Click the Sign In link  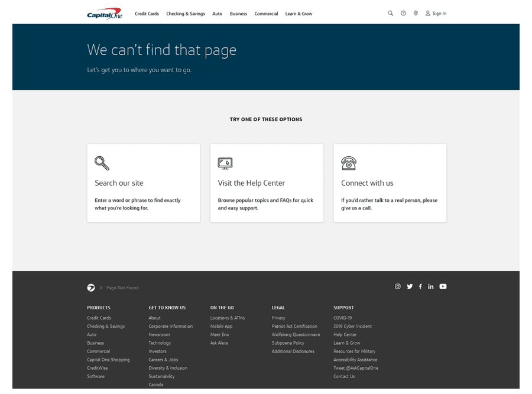pyautogui.click(x=439, y=14)
